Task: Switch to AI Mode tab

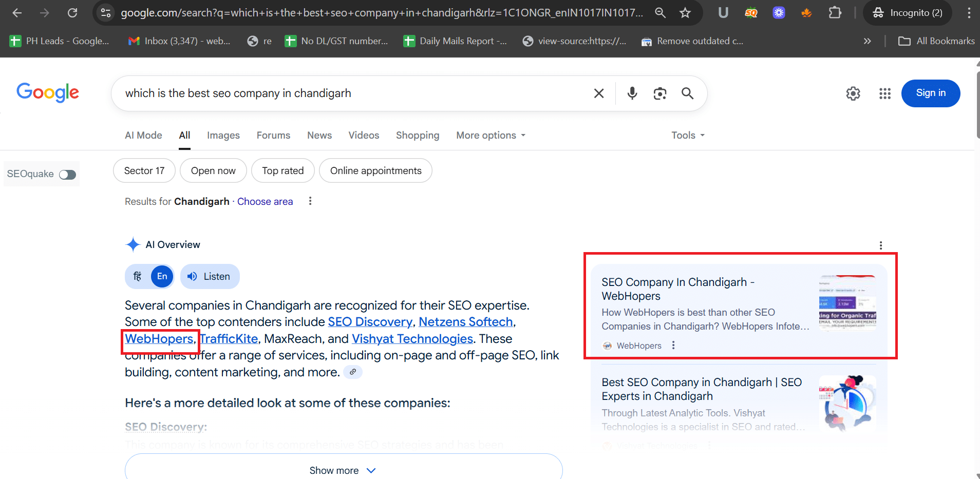Action: pyautogui.click(x=143, y=136)
